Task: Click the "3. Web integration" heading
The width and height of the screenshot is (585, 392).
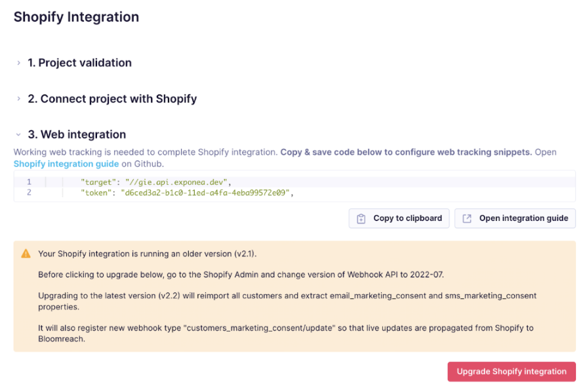Action: pyautogui.click(x=77, y=134)
